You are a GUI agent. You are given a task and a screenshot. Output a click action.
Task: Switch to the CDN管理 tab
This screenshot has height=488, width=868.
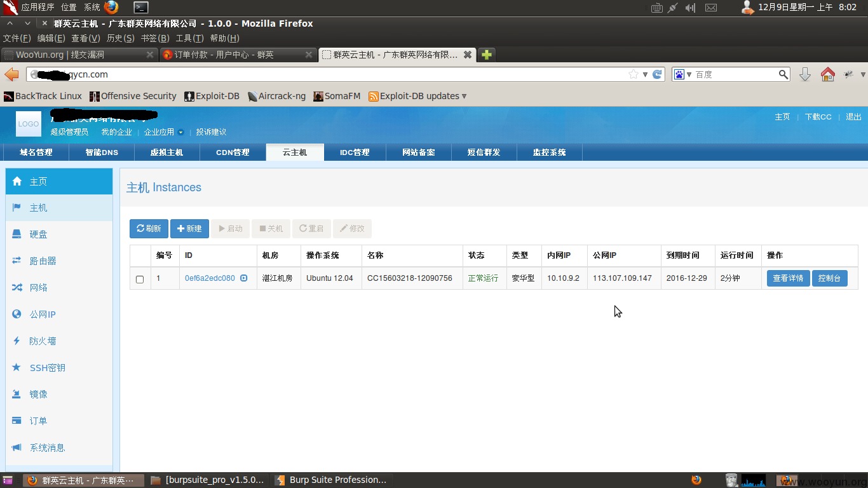click(233, 152)
